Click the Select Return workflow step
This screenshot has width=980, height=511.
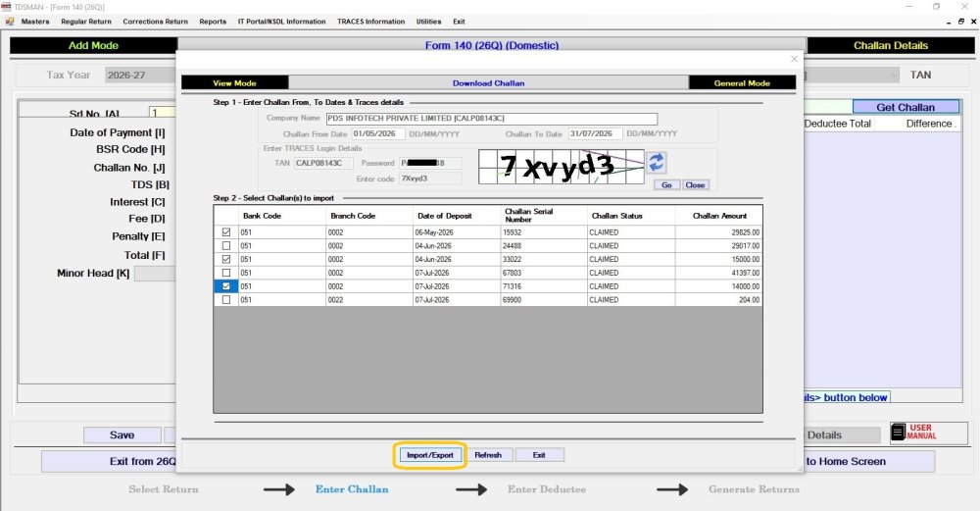click(163, 489)
